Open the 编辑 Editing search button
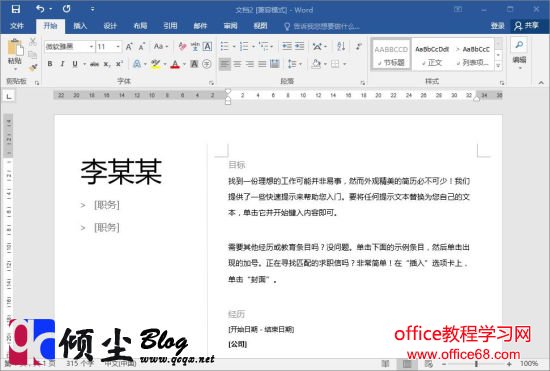This screenshot has height=371, width=550. pyautogui.click(x=519, y=53)
